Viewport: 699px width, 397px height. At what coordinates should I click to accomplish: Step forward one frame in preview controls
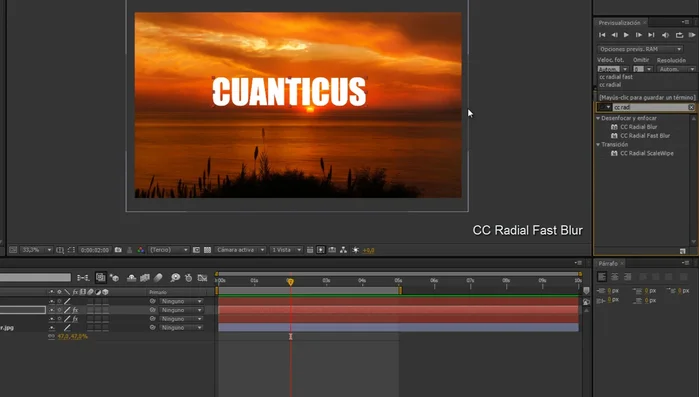click(x=639, y=35)
